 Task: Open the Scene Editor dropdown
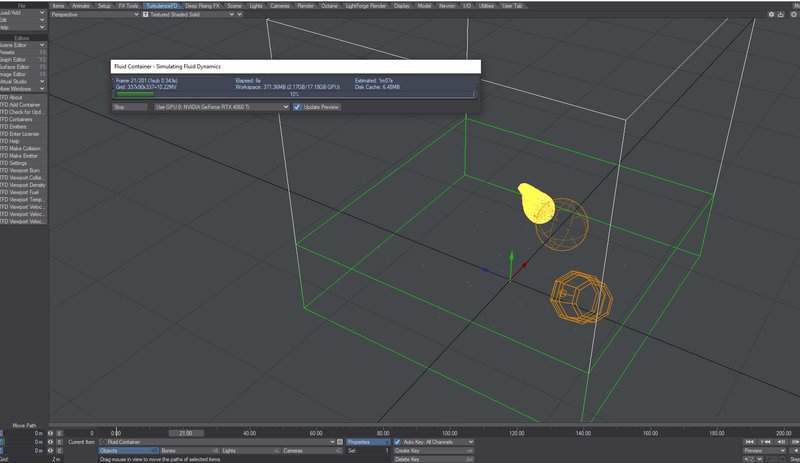coord(23,45)
